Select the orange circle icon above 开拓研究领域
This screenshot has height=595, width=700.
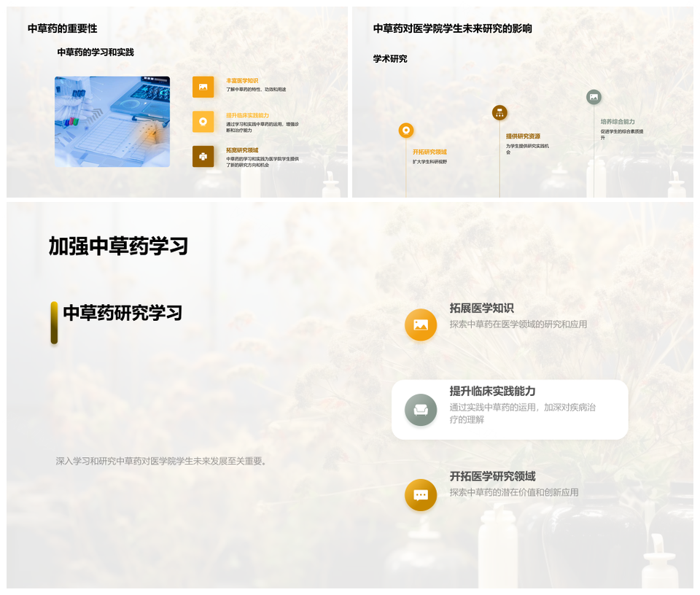point(406,131)
